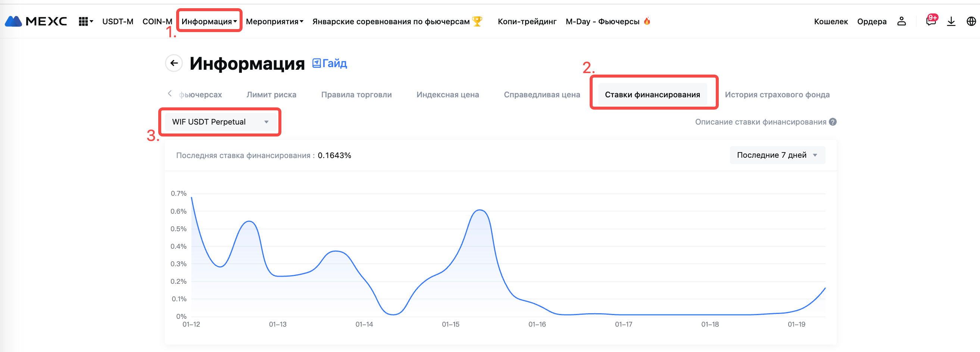The image size is (980, 352).
Task: Switch to the Индексная цена tab
Action: point(447,95)
